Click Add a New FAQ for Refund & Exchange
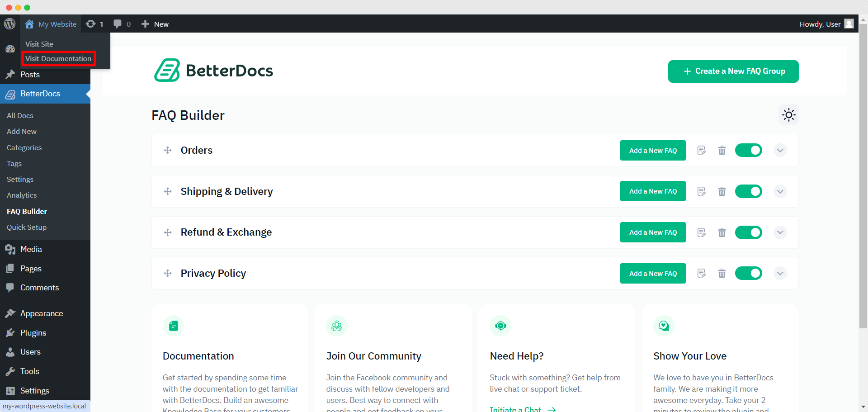The height and width of the screenshot is (412, 868). 653,232
